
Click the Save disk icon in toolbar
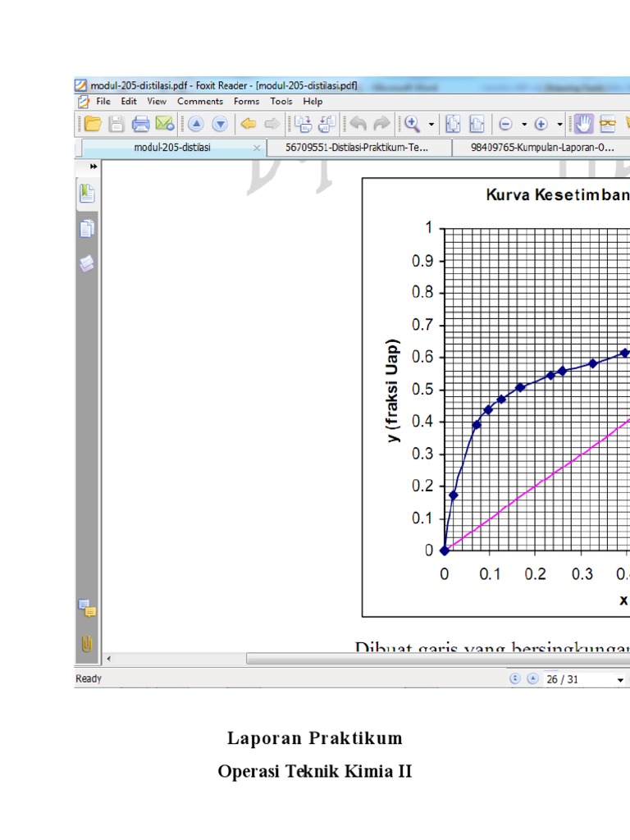point(117,124)
